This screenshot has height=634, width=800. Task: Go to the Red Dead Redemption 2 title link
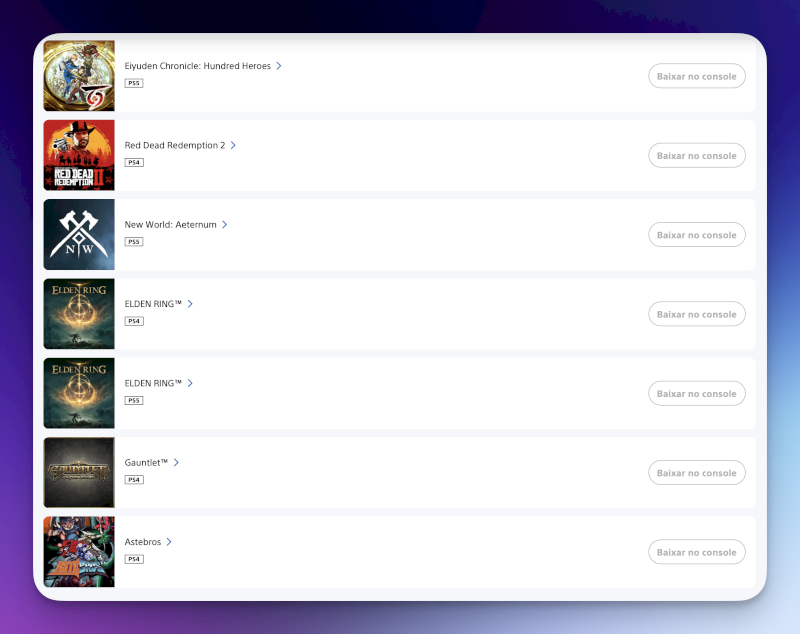(x=175, y=145)
